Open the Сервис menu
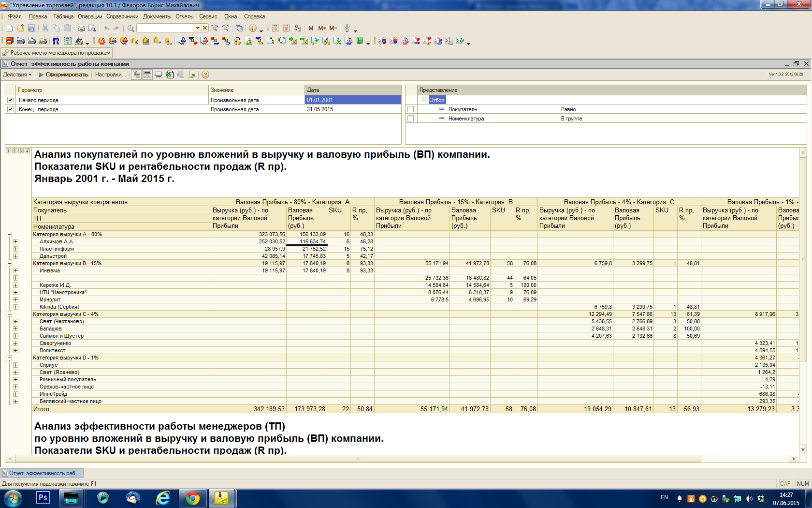Image resolution: width=812 pixels, height=508 pixels. 208,16
